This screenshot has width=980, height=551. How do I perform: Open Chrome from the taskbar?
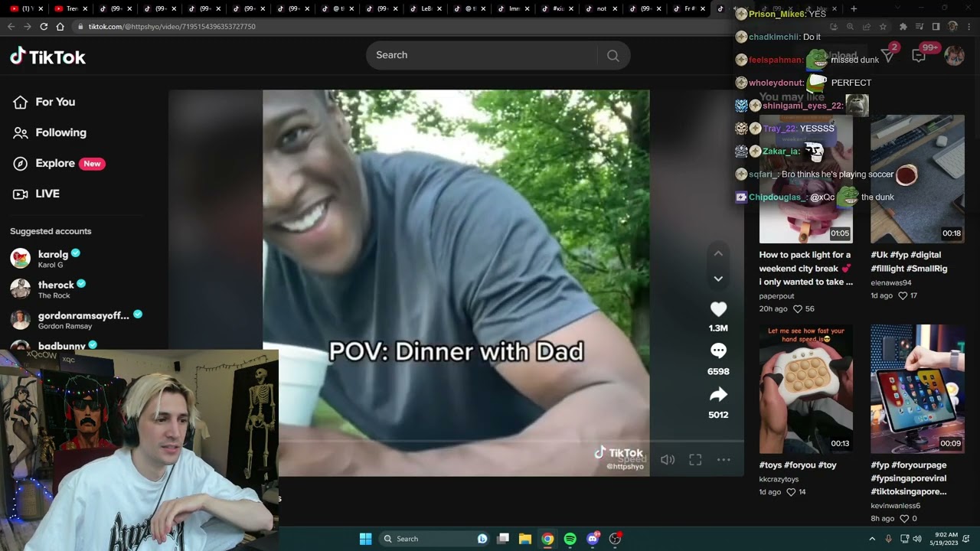[x=547, y=539]
